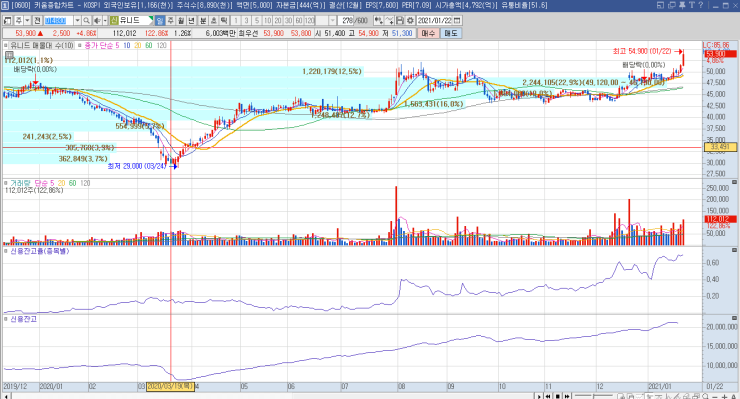Select the monthly (월) period tab
This screenshot has height=399, width=740.
pos(181,21)
